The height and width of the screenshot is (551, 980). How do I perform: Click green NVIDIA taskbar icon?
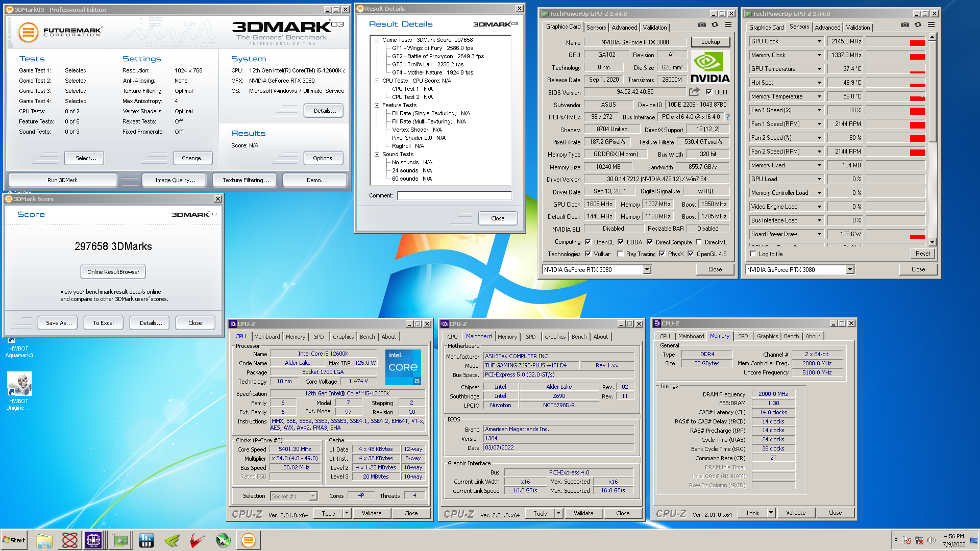(x=172, y=540)
